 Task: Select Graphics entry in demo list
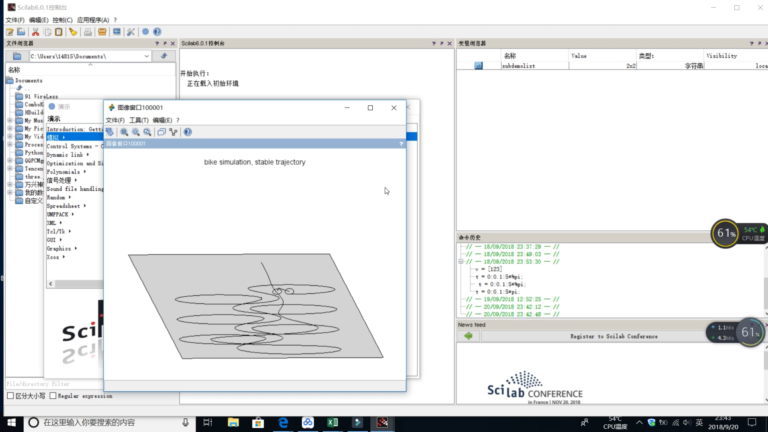tap(59, 249)
